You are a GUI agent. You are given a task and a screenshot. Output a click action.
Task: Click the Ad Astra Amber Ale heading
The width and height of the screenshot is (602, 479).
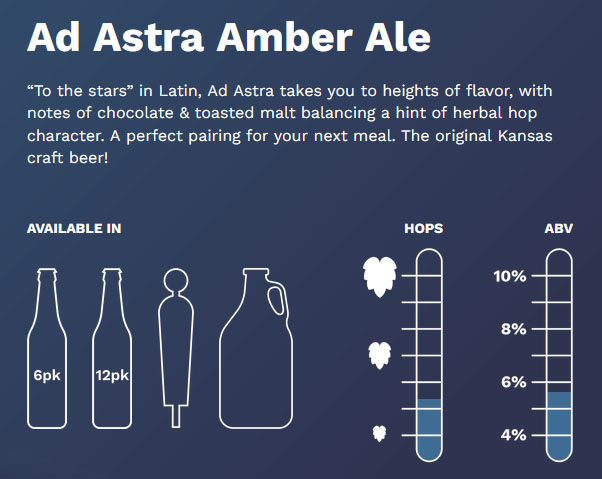[x=229, y=37]
